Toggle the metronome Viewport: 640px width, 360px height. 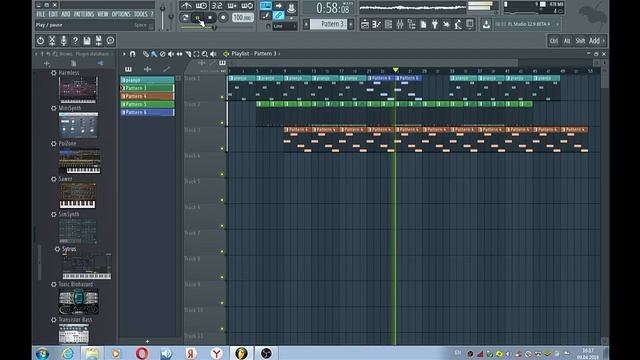tap(187, 6)
